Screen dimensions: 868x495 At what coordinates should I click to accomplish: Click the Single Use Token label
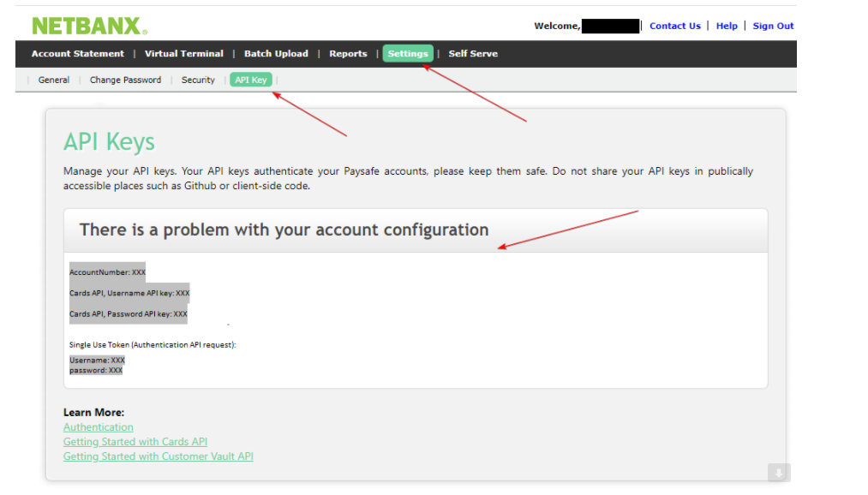(153, 344)
